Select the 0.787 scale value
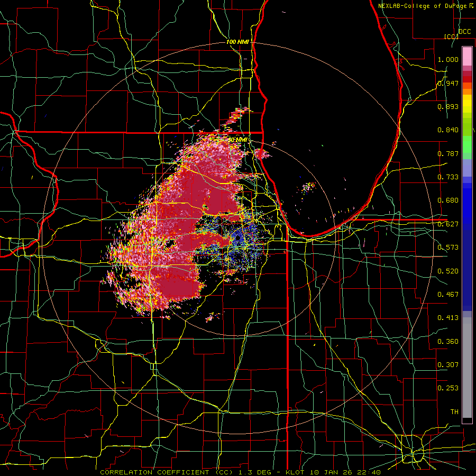The height and width of the screenshot is (476, 476). click(448, 153)
